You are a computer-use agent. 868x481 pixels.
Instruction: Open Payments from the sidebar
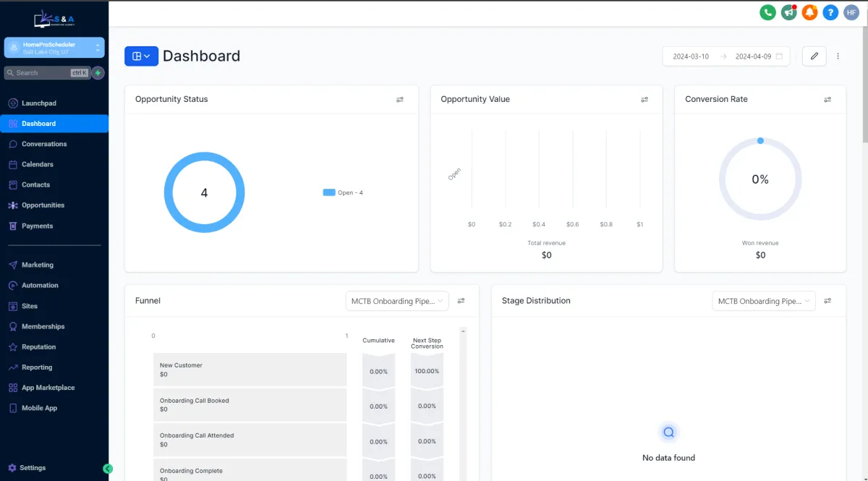(54, 226)
